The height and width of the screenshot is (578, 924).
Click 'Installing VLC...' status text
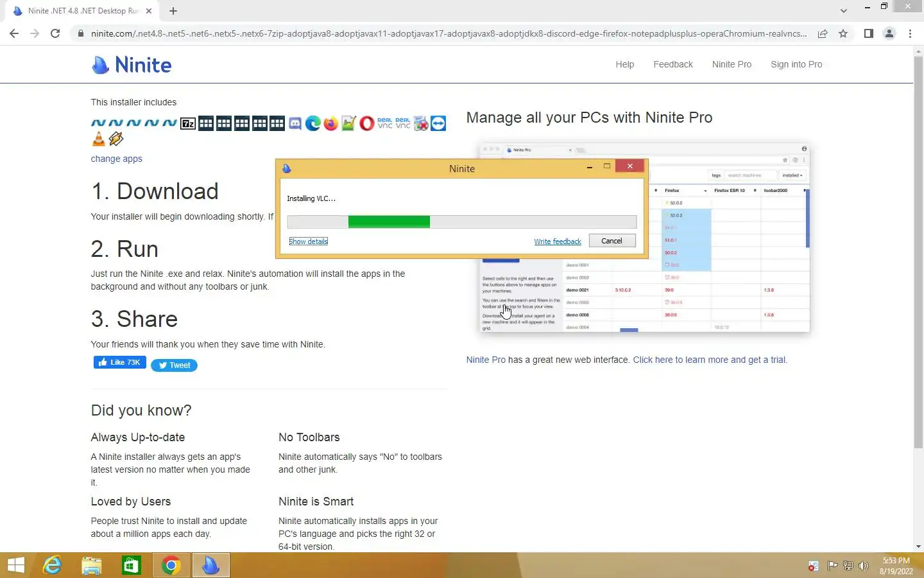pos(311,198)
